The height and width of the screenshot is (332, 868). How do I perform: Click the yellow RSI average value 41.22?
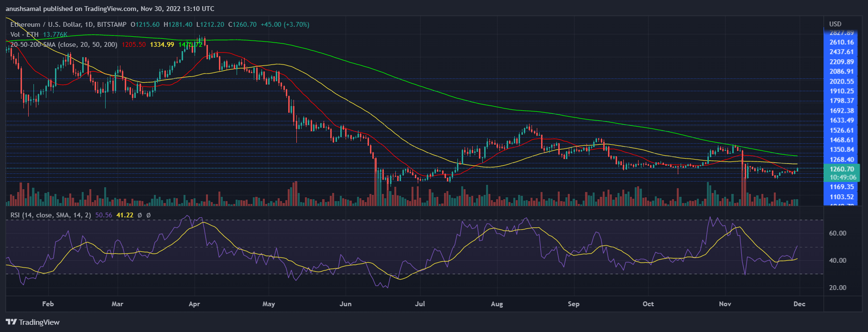[125, 215]
